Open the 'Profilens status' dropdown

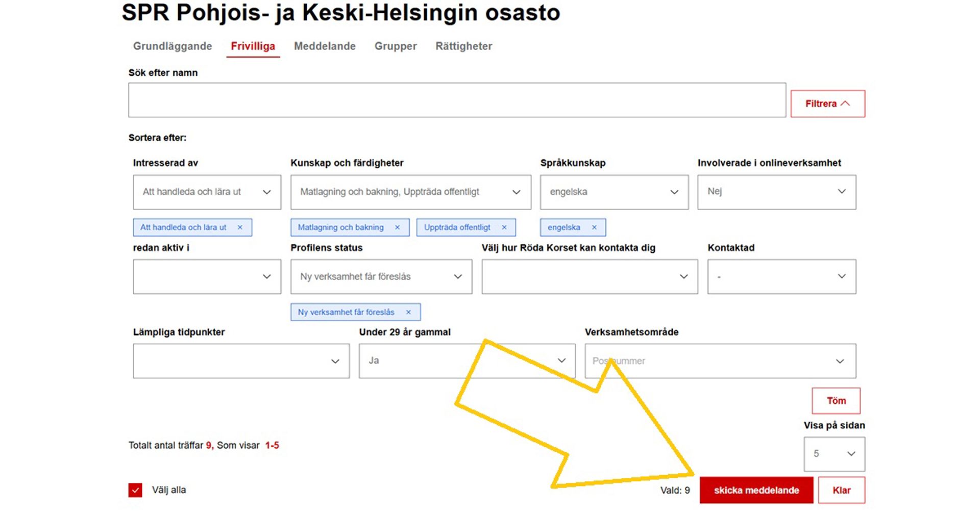coord(381,276)
